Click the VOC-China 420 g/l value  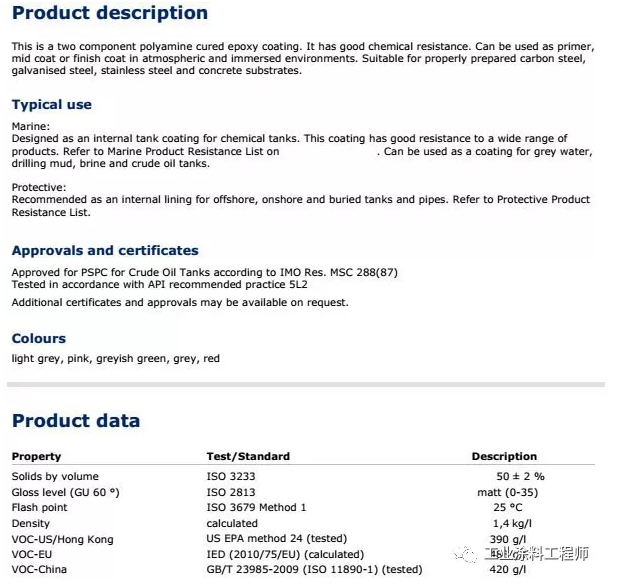click(507, 569)
